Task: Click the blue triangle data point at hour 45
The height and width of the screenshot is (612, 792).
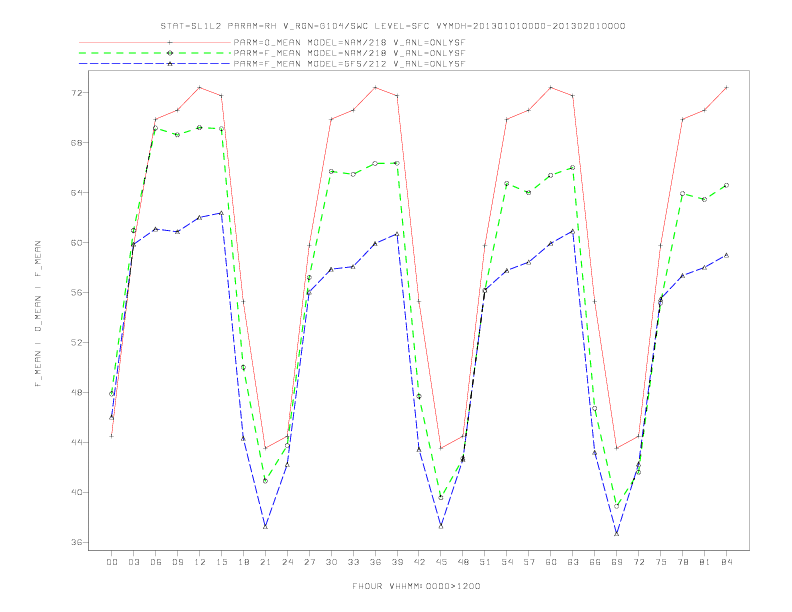Action: click(441, 526)
